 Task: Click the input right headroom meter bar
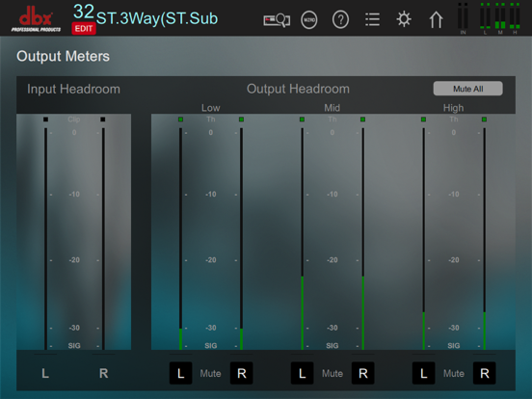tap(103, 238)
